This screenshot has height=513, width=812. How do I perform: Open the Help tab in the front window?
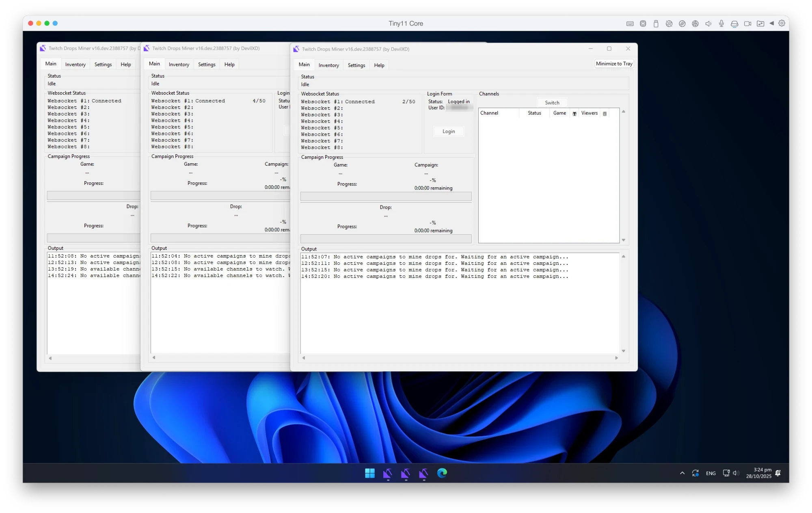point(379,65)
